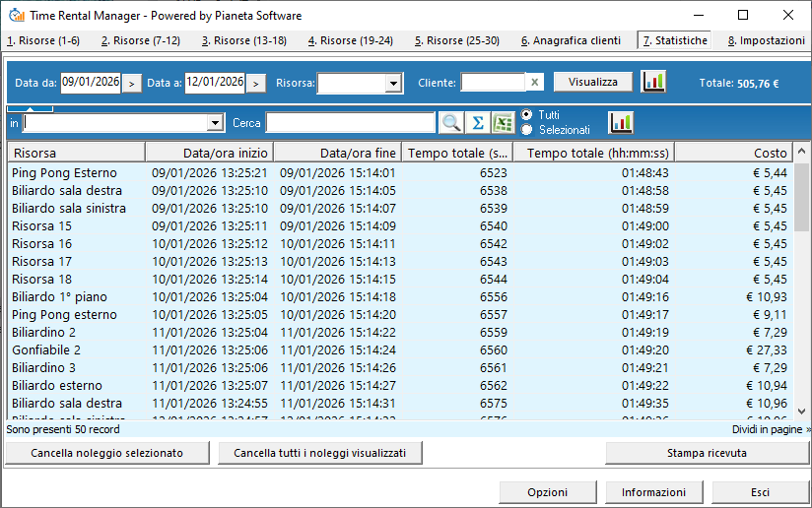Screen dimensions: 812x508
Task: Select the 'Tutti' radio option
Action: click(526, 115)
